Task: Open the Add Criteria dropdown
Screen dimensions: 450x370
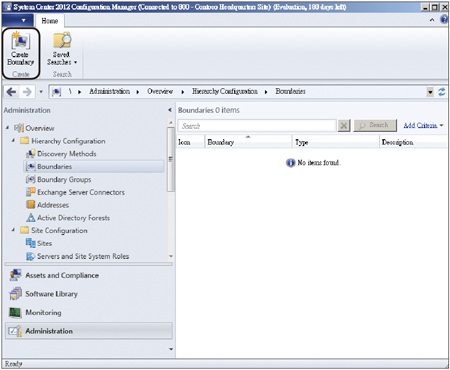Action: click(423, 126)
